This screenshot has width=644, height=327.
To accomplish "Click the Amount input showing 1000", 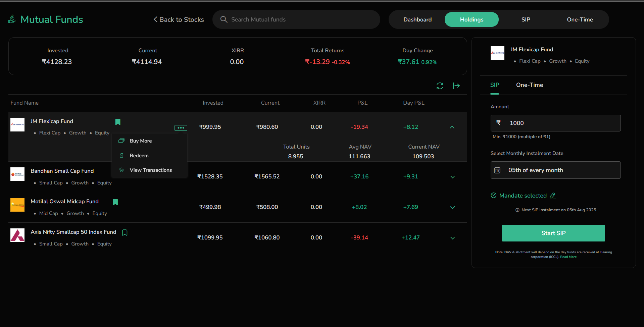I will [x=555, y=123].
